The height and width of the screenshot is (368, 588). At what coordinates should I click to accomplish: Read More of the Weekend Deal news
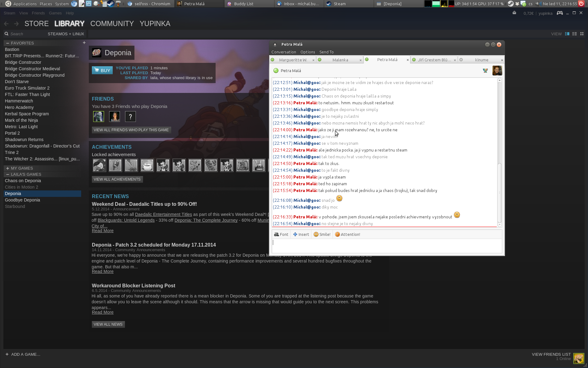click(x=103, y=231)
